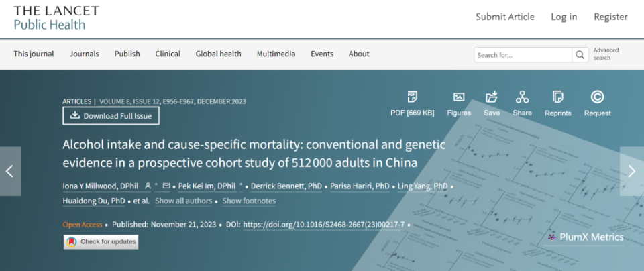The image size is (644, 271).
Task: Open the PDF download icon
Action: (x=412, y=97)
